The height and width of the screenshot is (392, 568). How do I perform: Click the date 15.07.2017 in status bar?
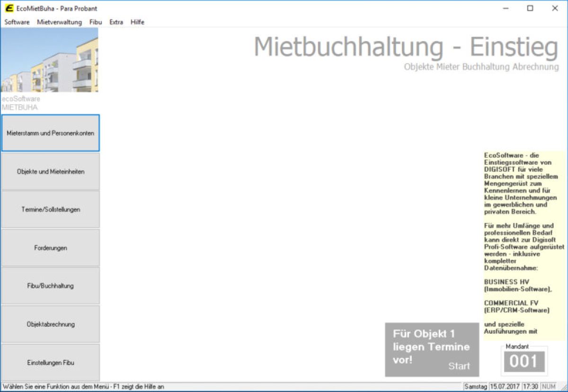pyautogui.click(x=504, y=386)
